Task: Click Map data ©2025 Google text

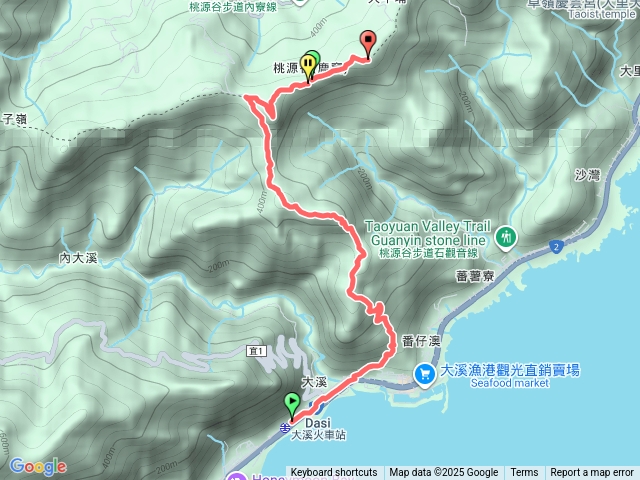Action: click(444, 473)
